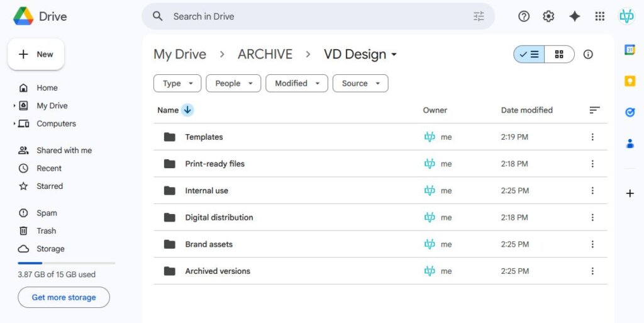Open more actions for Digital distribution

pos(592,217)
